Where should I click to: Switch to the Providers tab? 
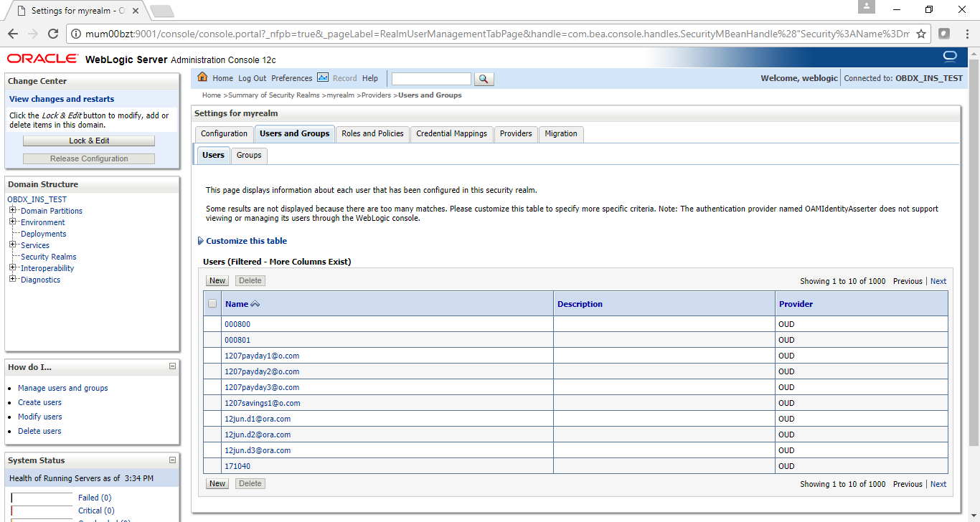coord(516,134)
